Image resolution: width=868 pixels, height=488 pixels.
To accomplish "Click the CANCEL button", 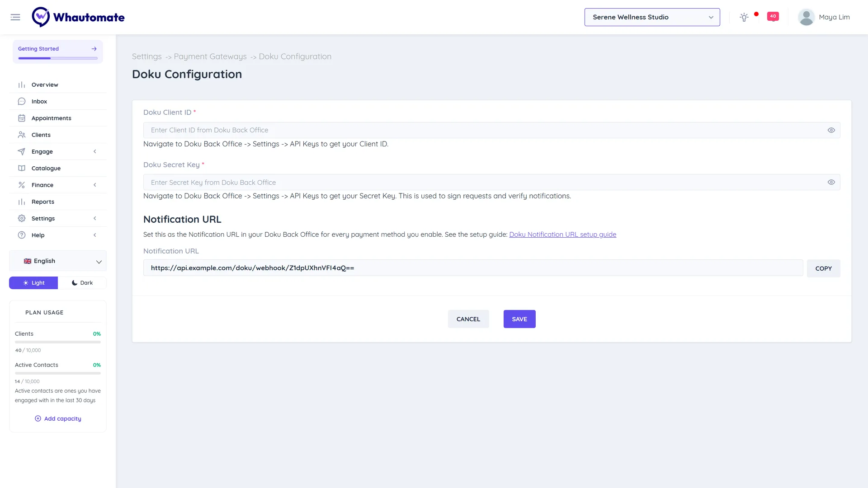I will tap(468, 319).
